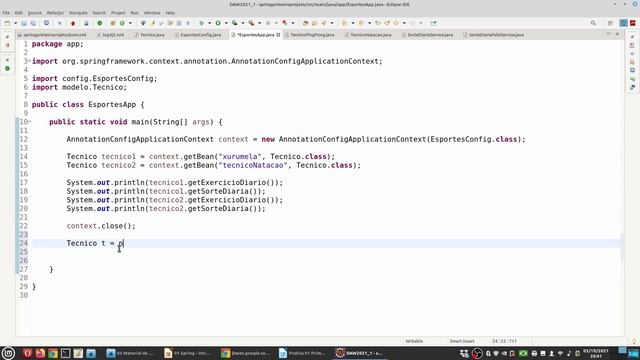This screenshot has height=360, width=640.
Task: Open the Navigate menu
Action: pyautogui.click(x=78, y=13)
